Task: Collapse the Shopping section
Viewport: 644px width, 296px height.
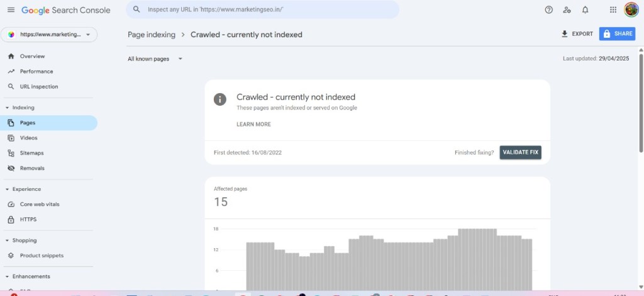Action: pyautogui.click(x=8, y=241)
